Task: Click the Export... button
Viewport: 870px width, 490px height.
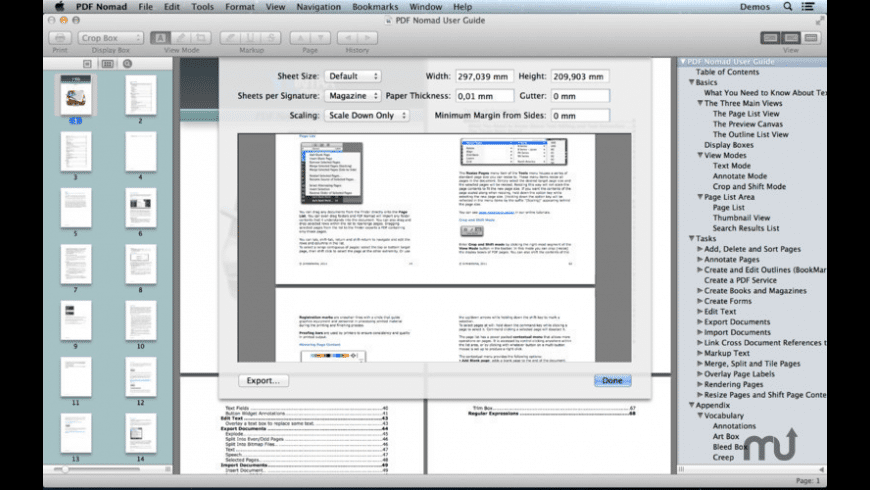Action: (264, 381)
